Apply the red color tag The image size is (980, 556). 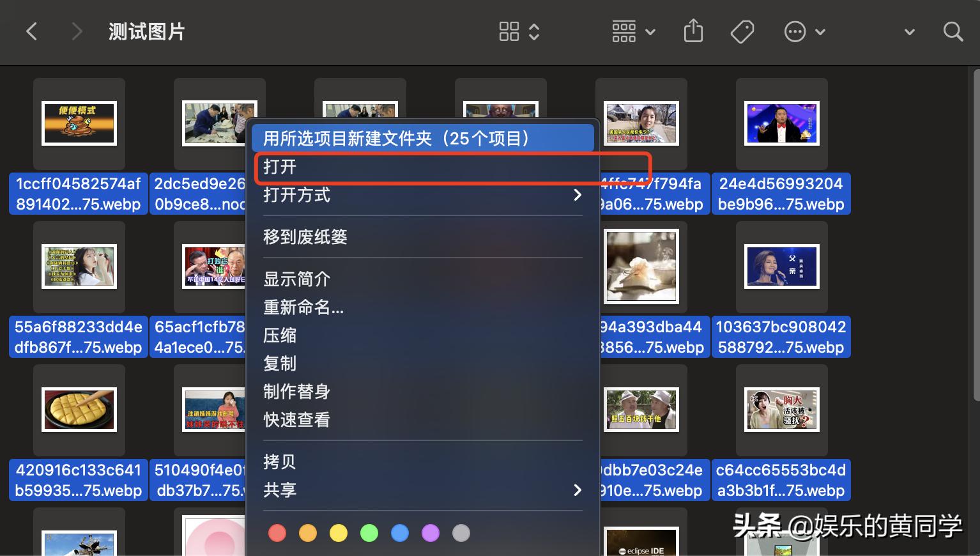coord(277,532)
